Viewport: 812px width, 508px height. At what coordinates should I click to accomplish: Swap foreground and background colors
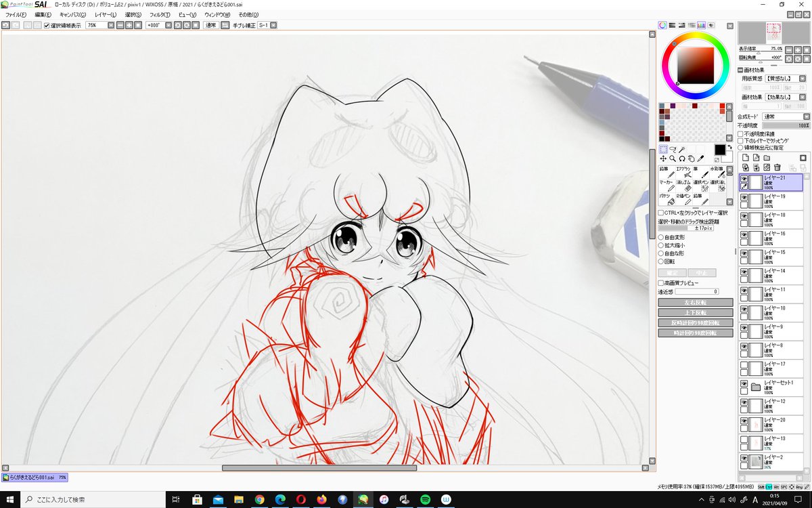pos(729,147)
